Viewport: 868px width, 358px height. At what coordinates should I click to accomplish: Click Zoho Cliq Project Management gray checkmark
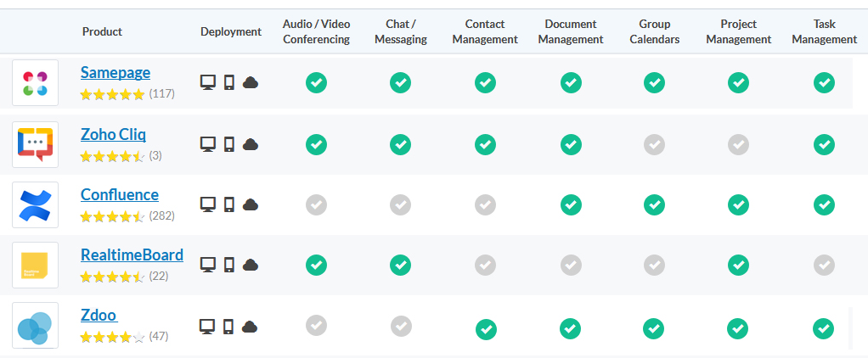[738, 144]
